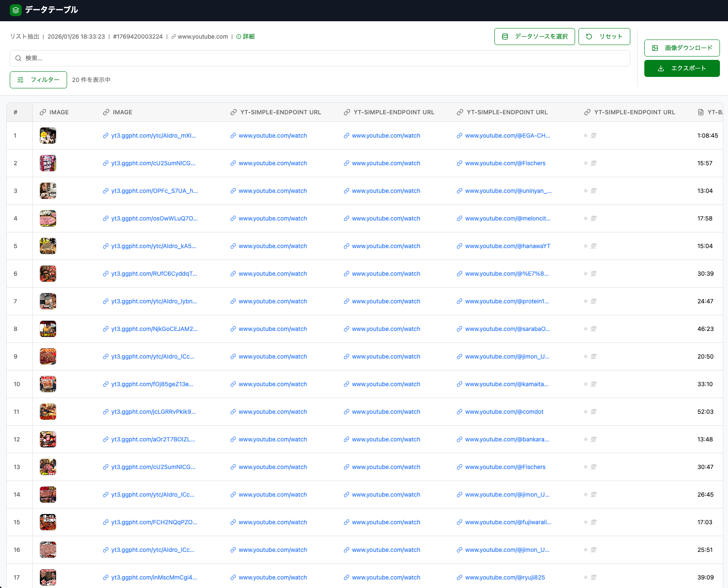Click the sliders icon on the フィルター button
The width and height of the screenshot is (728, 588).
pos(20,80)
